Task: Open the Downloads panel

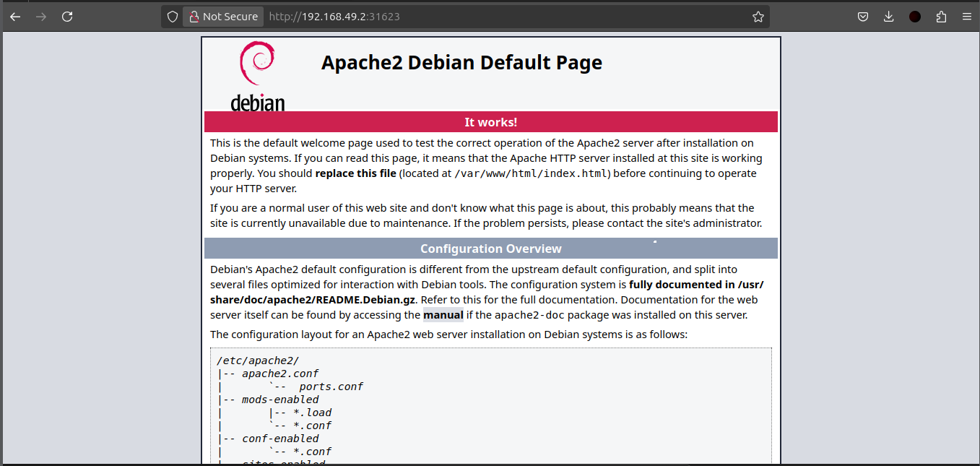Action: click(x=888, y=17)
